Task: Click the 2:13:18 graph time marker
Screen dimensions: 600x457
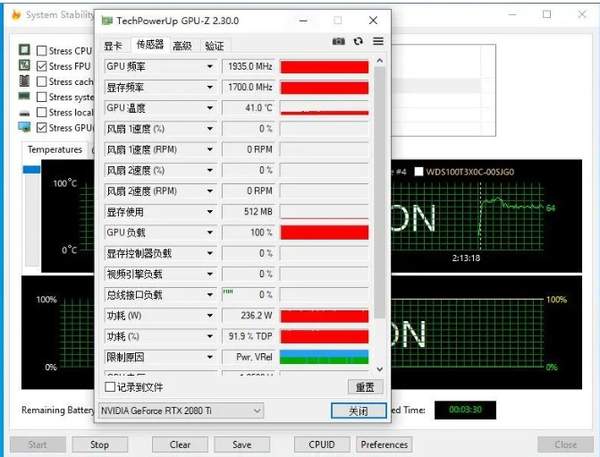Action: (466, 258)
